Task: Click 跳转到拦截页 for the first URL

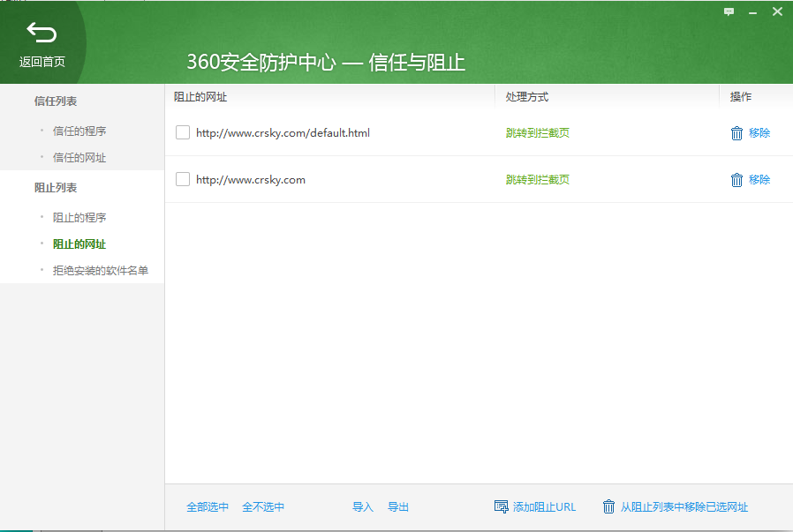Action: pos(537,133)
